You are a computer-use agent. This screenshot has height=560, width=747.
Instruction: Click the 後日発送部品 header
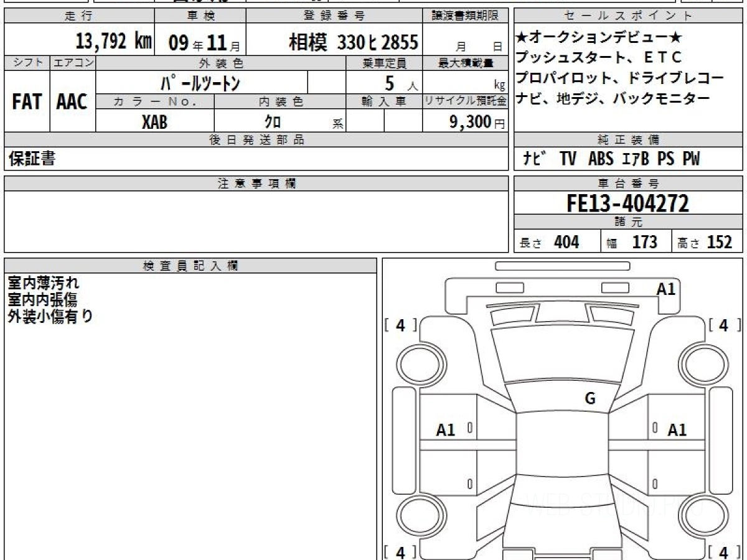[x=256, y=140]
